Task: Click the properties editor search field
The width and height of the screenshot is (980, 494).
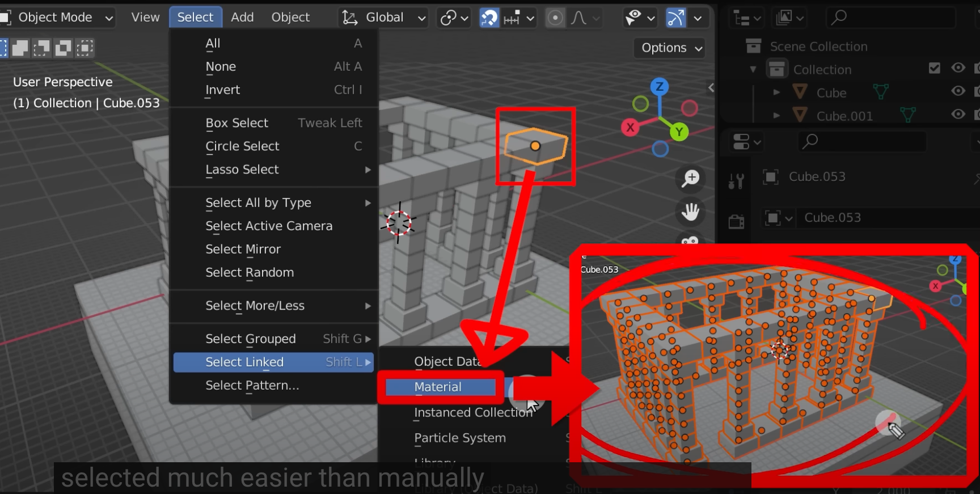Action: click(x=862, y=141)
